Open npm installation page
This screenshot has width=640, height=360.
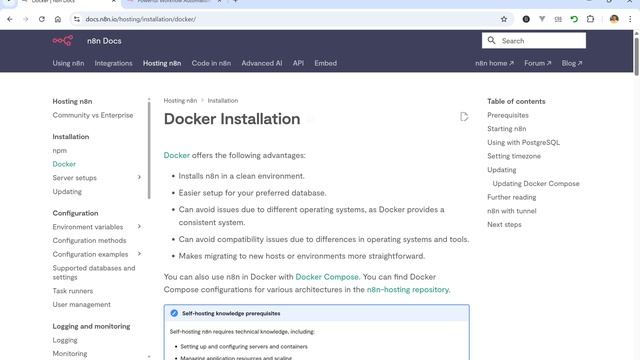click(60, 150)
